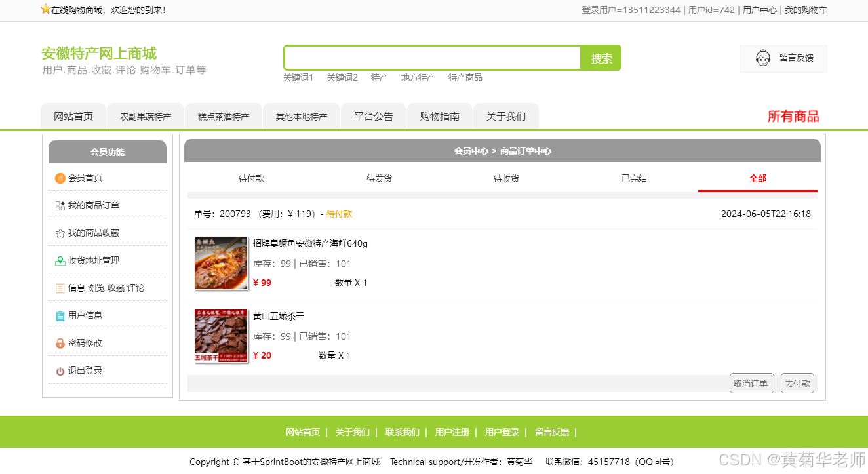The width and height of the screenshot is (868, 474).
Task: Click orange 待付款 order status text
Action: tap(339, 214)
